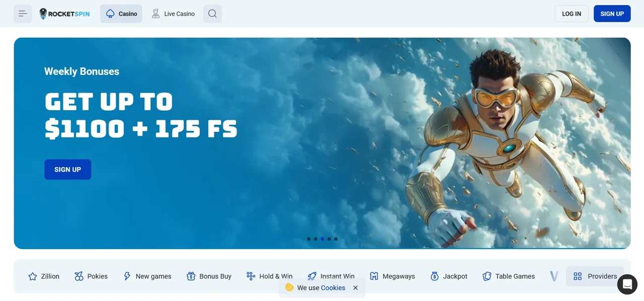This screenshot has height=301, width=644.
Task: Open the Jackpot category
Action: (x=449, y=276)
